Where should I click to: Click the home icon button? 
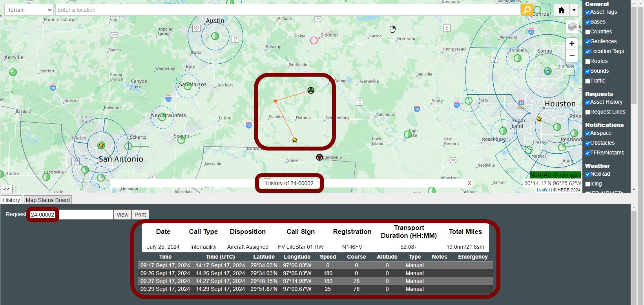click(562, 10)
